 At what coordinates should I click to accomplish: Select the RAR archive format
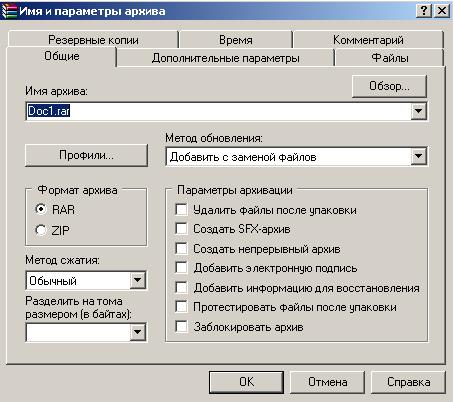[x=41, y=209]
